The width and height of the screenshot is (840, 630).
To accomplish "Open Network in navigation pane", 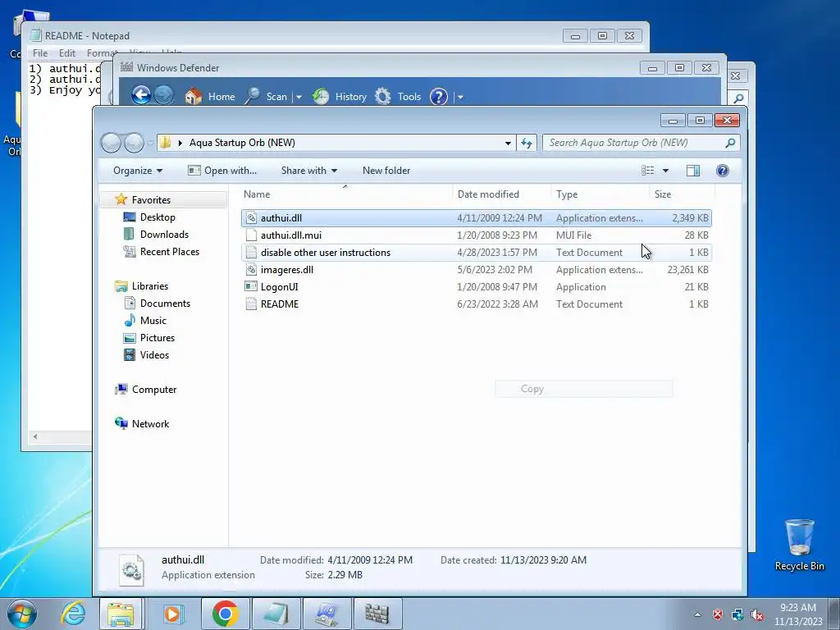I will pyautogui.click(x=150, y=424).
